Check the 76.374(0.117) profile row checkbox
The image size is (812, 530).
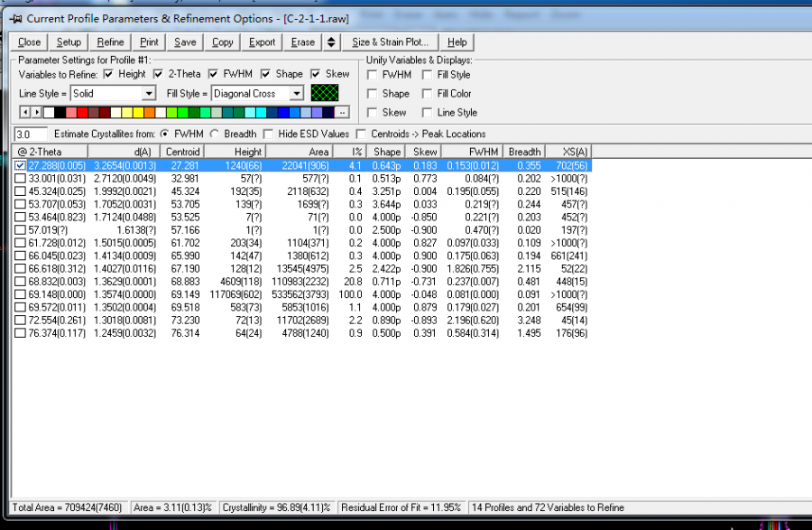point(20,333)
